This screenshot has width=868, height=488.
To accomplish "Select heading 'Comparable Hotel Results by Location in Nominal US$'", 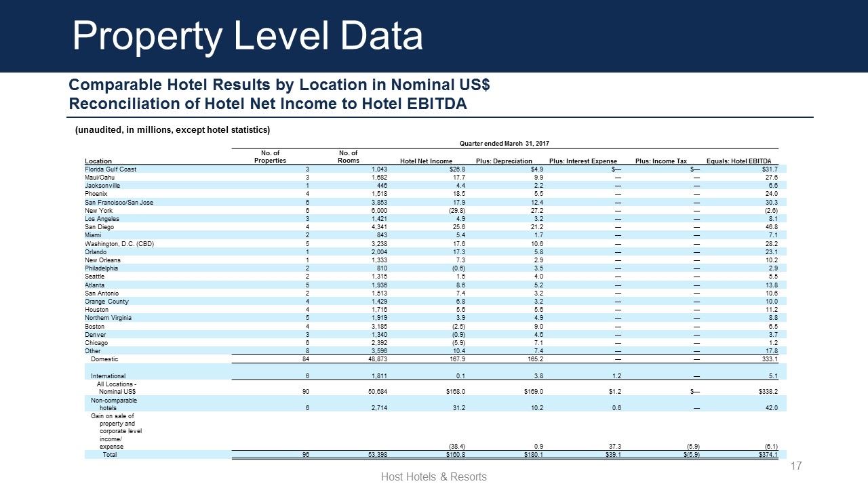I will pos(279,85).
